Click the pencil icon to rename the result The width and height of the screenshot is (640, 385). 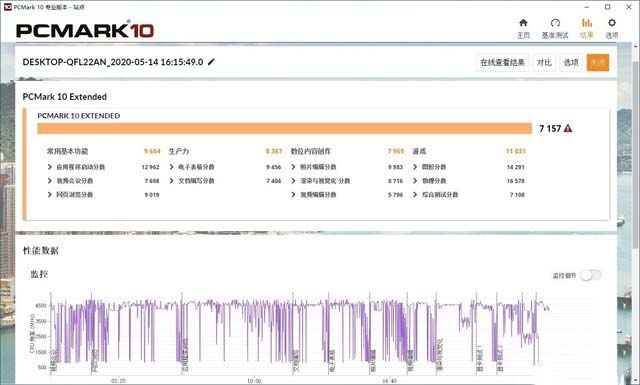pos(211,62)
